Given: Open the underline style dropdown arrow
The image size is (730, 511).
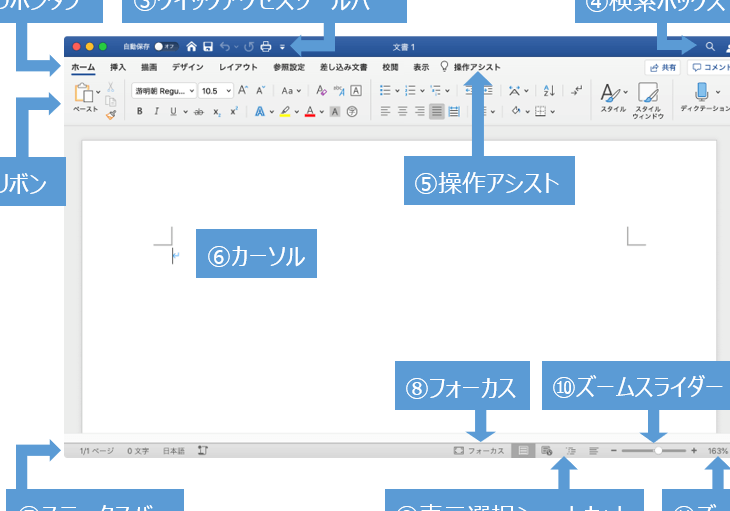Looking at the screenshot, I should tap(185, 112).
